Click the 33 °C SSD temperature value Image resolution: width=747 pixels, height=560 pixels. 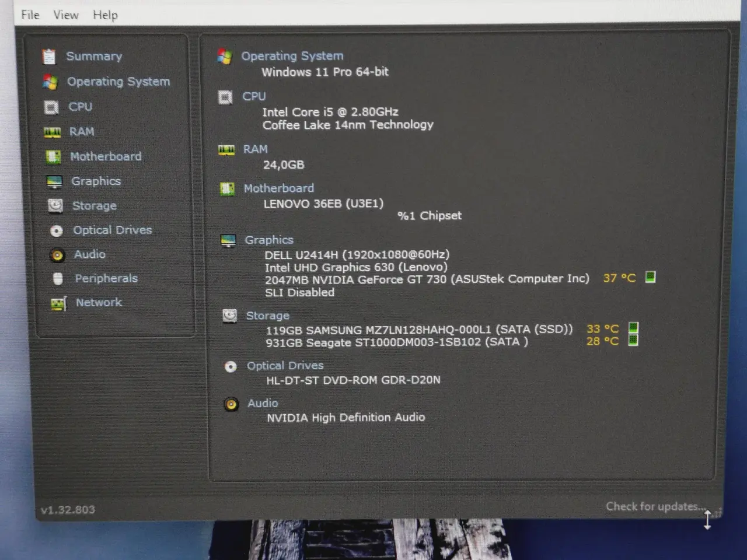pos(602,329)
